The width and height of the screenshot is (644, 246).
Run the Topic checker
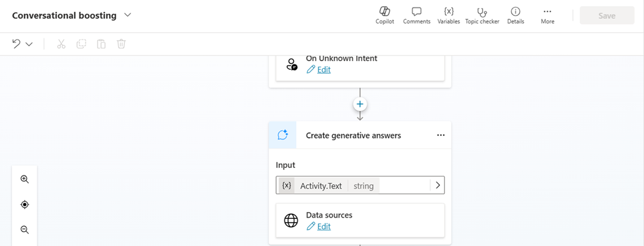pyautogui.click(x=482, y=16)
